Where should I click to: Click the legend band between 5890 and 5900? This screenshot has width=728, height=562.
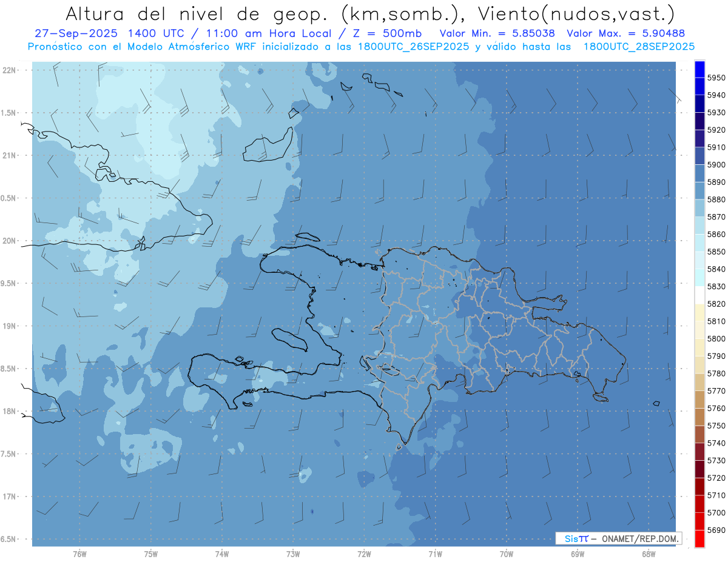coord(699,173)
